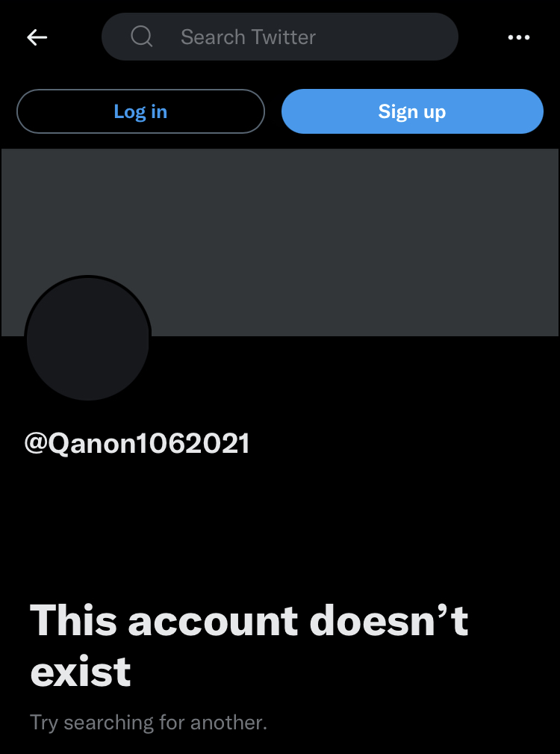Select the @Qanon1062021 handle text

(x=137, y=443)
